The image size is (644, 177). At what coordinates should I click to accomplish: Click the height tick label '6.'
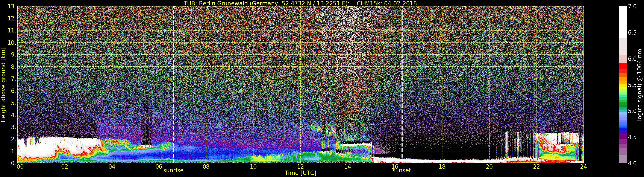point(13,91)
